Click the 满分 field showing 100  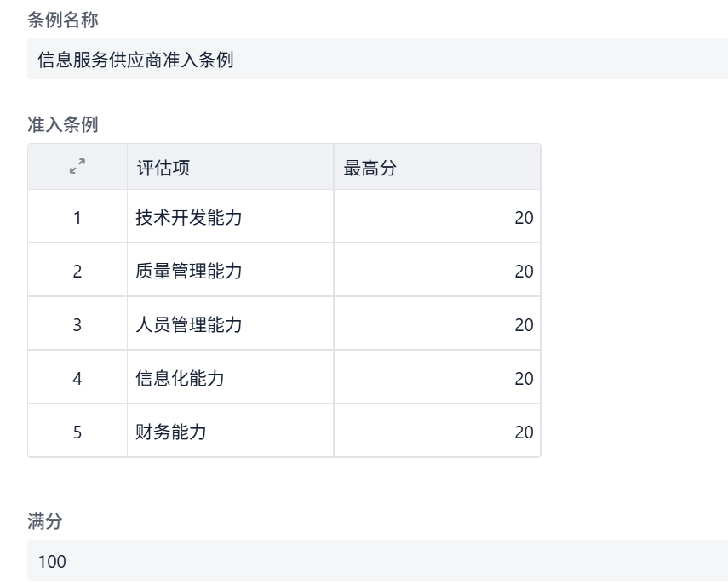(x=377, y=561)
